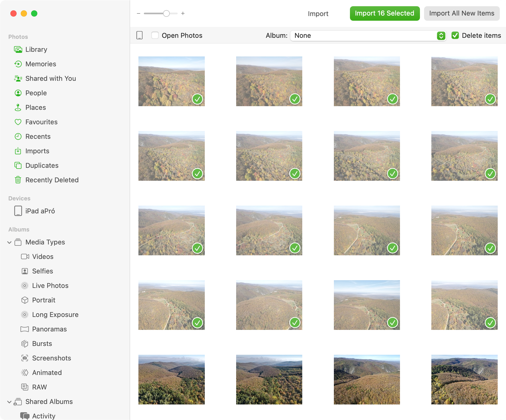
Task: Deselect the first photo's green checkmark
Action: 197,99
